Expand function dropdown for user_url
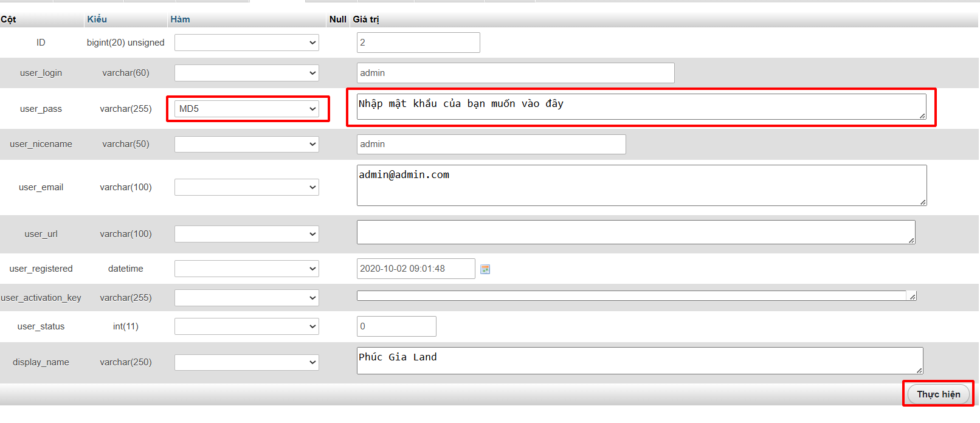The image size is (980, 423). (x=246, y=234)
